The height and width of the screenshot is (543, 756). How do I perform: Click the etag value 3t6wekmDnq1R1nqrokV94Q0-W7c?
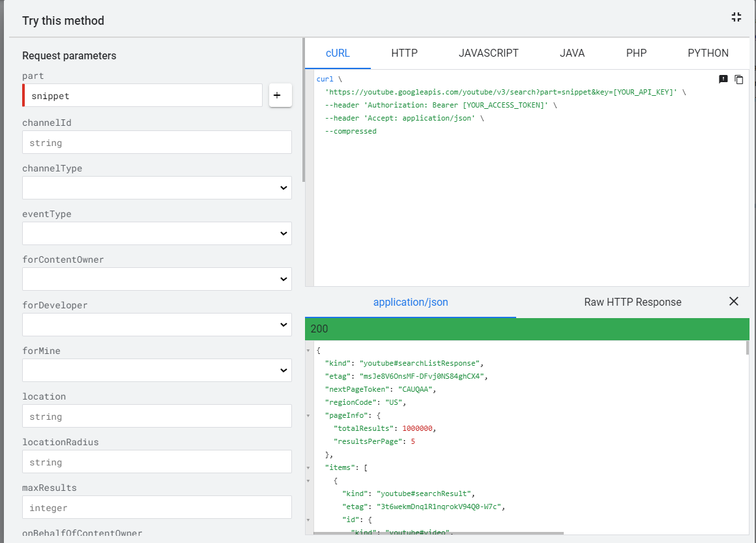[x=438, y=506]
